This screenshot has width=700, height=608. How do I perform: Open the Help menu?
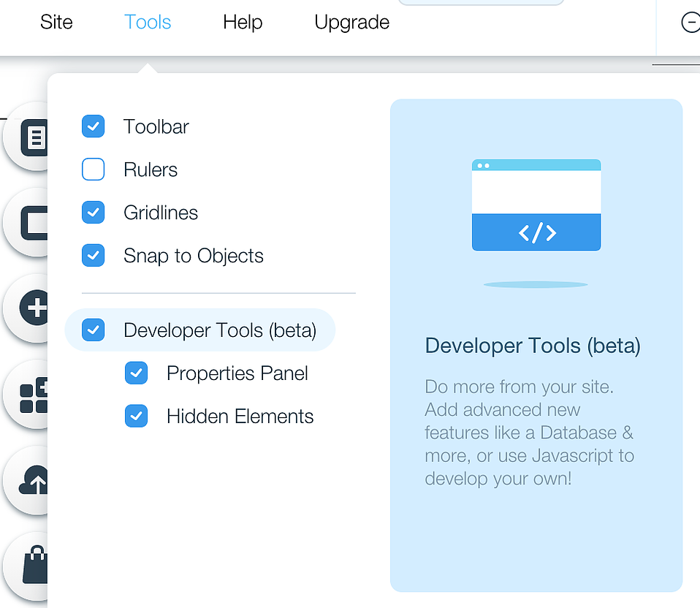point(243,22)
